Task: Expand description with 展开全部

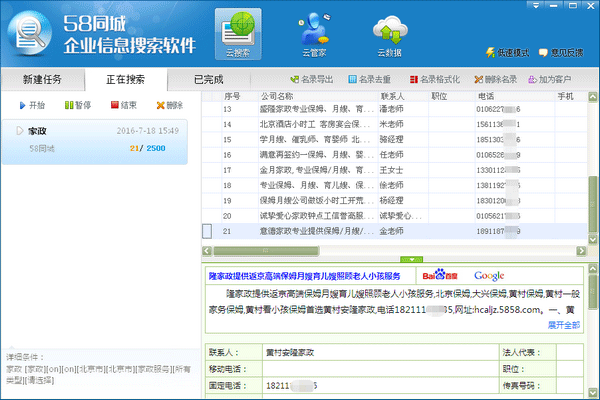Action: (x=564, y=325)
